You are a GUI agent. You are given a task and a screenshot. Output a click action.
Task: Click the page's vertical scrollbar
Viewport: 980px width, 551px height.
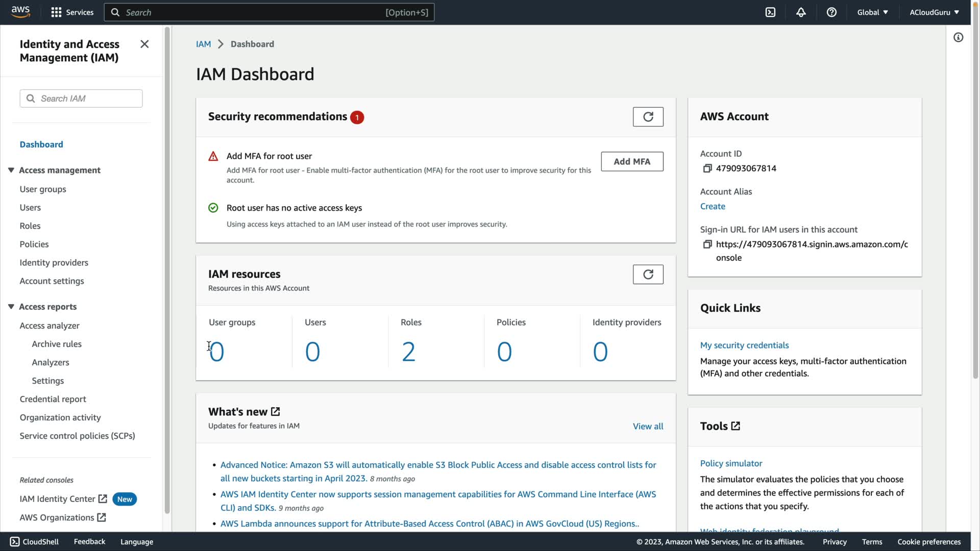click(975, 204)
